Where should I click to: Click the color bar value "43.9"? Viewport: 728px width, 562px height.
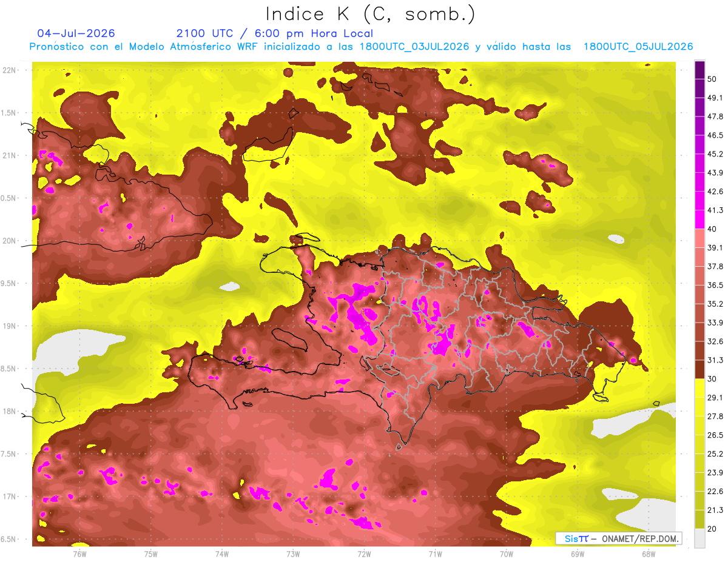click(x=715, y=173)
